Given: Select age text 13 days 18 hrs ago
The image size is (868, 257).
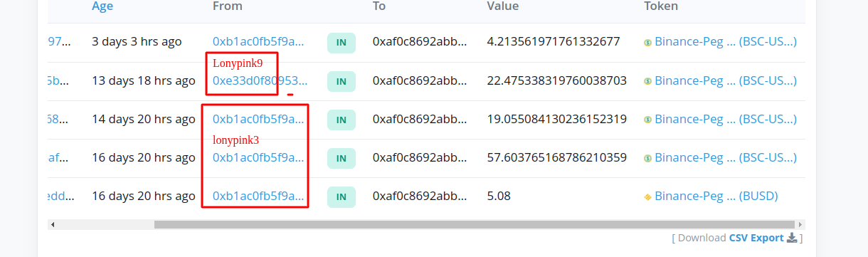Looking at the screenshot, I should 144,80.
